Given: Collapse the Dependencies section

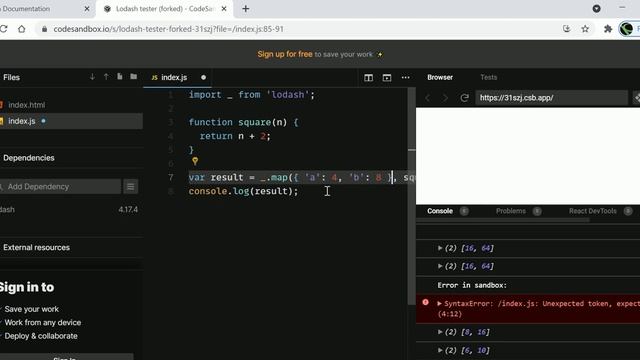Looking at the screenshot, I should coord(29,158).
